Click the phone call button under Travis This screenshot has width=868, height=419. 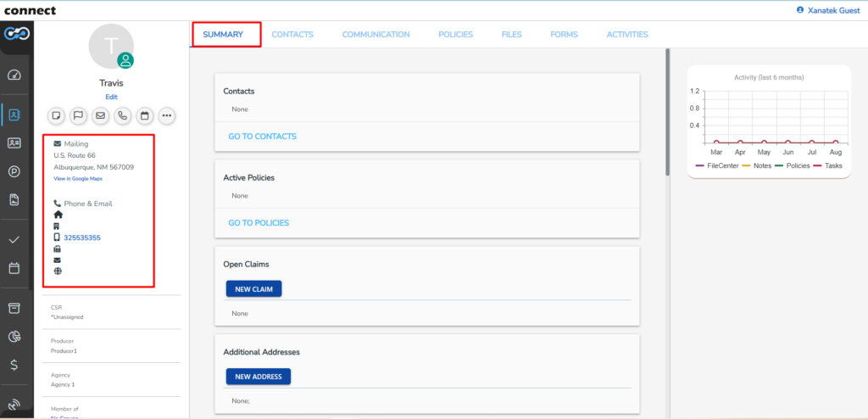122,116
